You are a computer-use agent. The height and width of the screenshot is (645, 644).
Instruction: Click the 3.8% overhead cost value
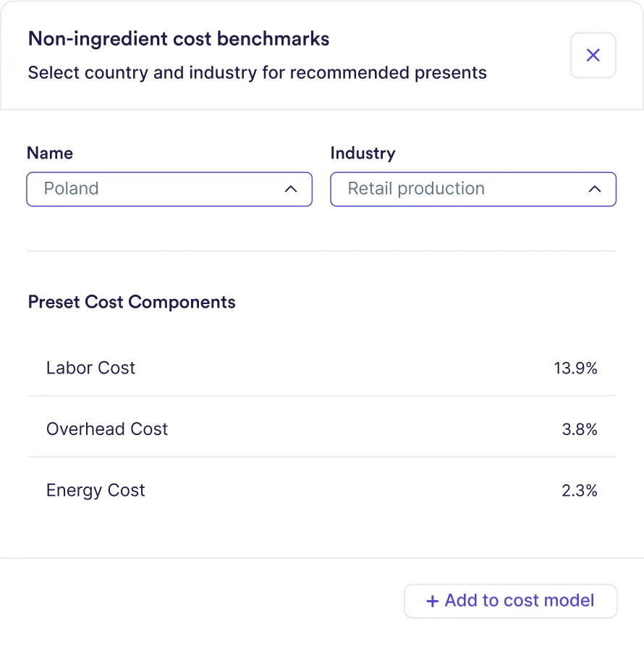[x=580, y=429]
